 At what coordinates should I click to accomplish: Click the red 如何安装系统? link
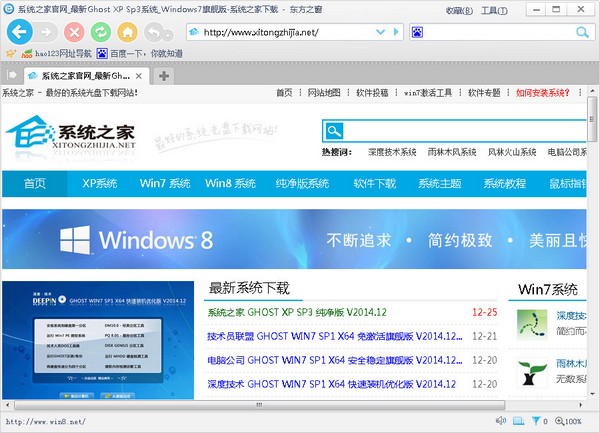[x=543, y=93]
